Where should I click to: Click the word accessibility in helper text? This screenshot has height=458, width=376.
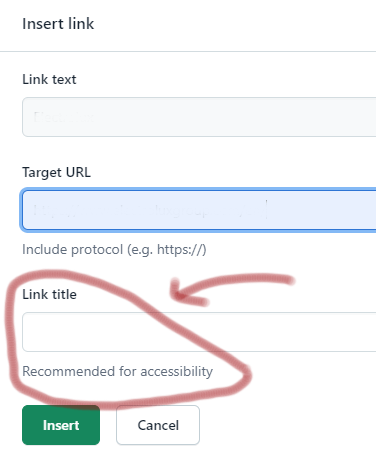(177, 371)
